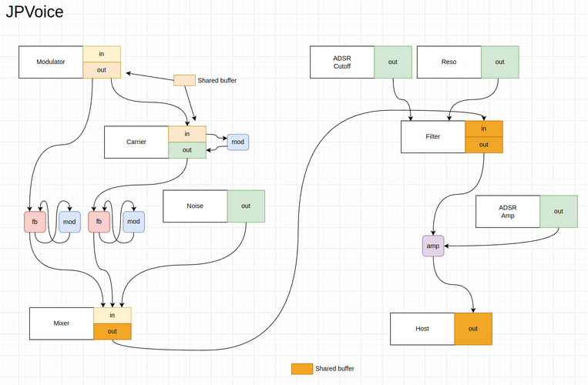Screen dimensions: 588x385
Task: Click the Modulator 'out' port
Action: click(102, 70)
